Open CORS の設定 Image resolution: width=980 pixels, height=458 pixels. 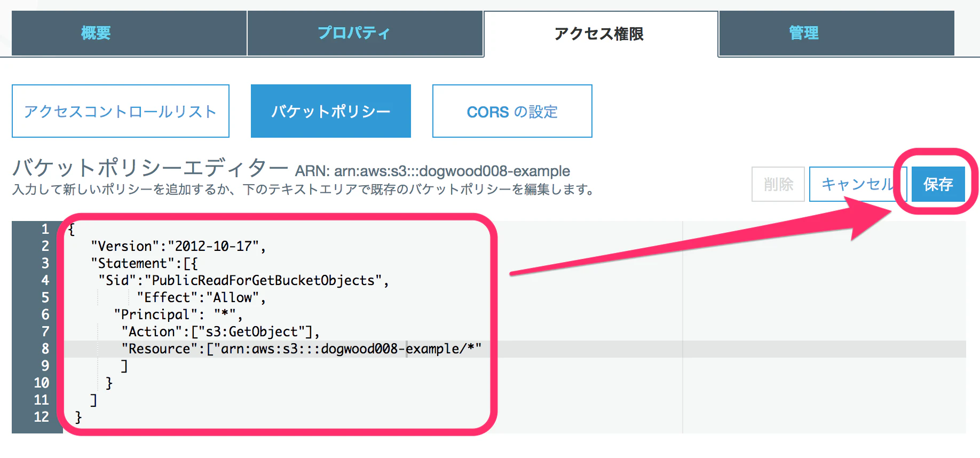click(x=512, y=111)
